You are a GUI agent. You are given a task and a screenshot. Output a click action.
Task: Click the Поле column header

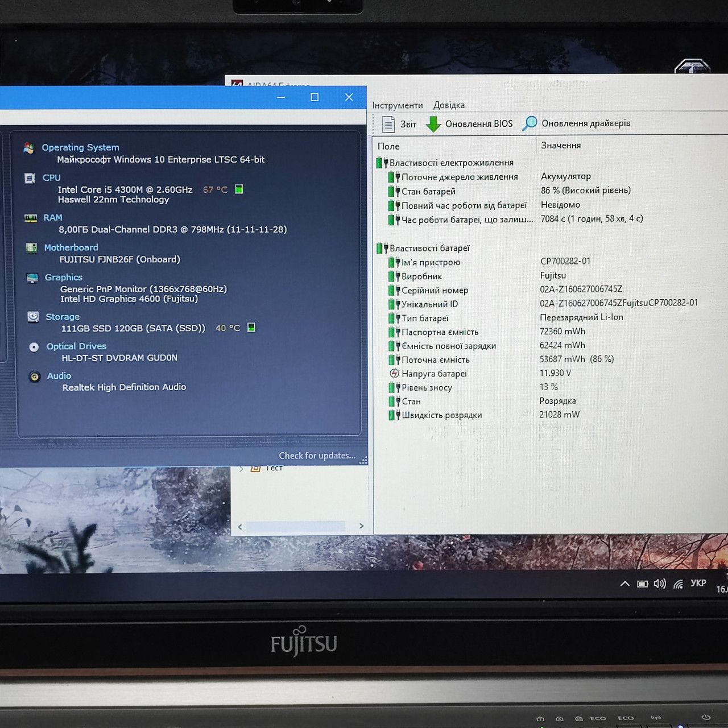(388, 146)
